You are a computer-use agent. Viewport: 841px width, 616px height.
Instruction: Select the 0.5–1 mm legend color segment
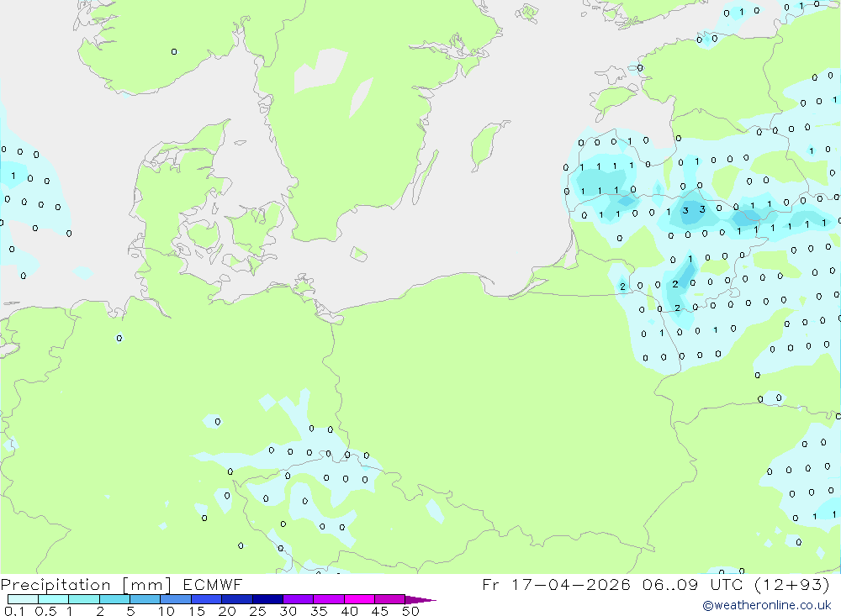pos(54,599)
